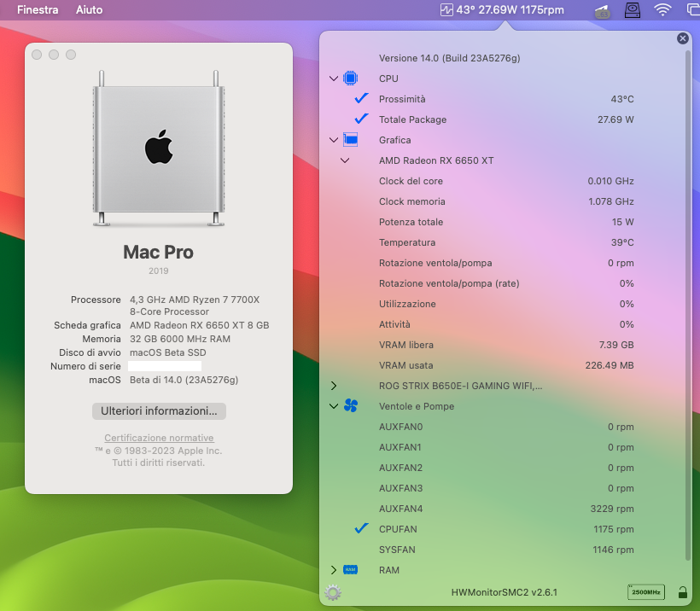Select the AUXFAN4 3229 rpm row
Image resolution: width=700 pixels, height=611 pixels.
[x=506, y=509]
